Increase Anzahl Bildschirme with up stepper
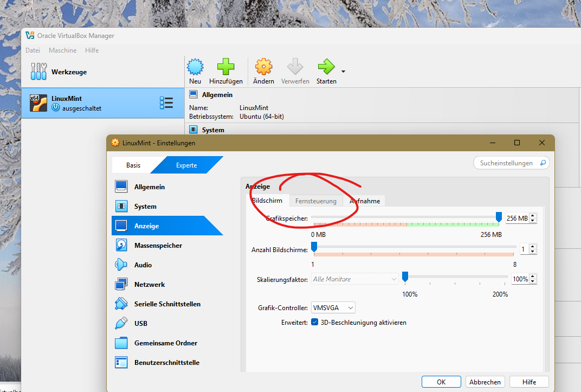Screen dimensions: 581x392 pyautogui.click(x=533, y=246)
